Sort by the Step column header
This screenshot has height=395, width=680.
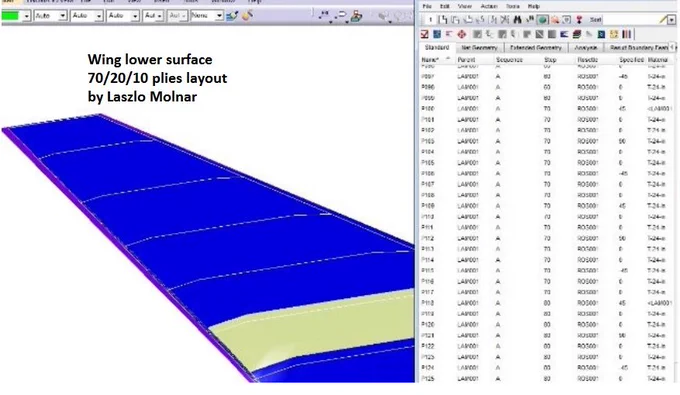550,60
